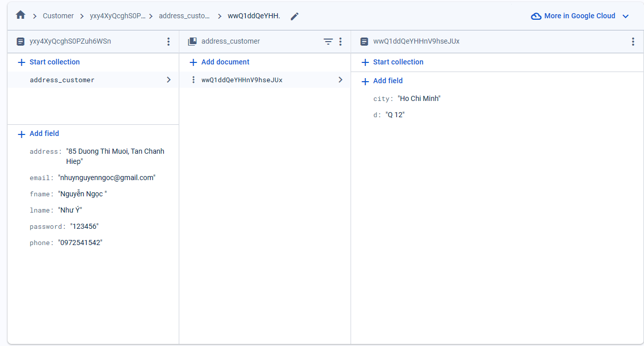Open three-dot menu for address_customer collection header
The width and height of the screenshot is (644, 346).
point(340,42)
